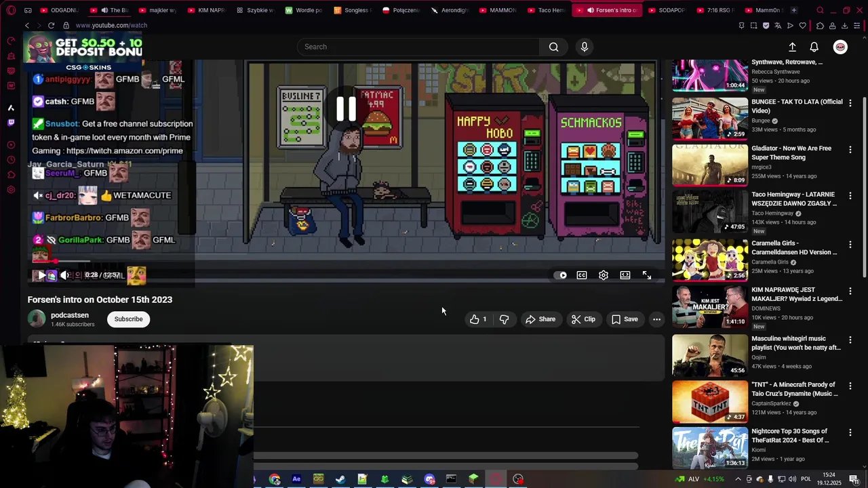Open After Effects from the taskbar
This screenshot has width=868, height=488.
296,479
